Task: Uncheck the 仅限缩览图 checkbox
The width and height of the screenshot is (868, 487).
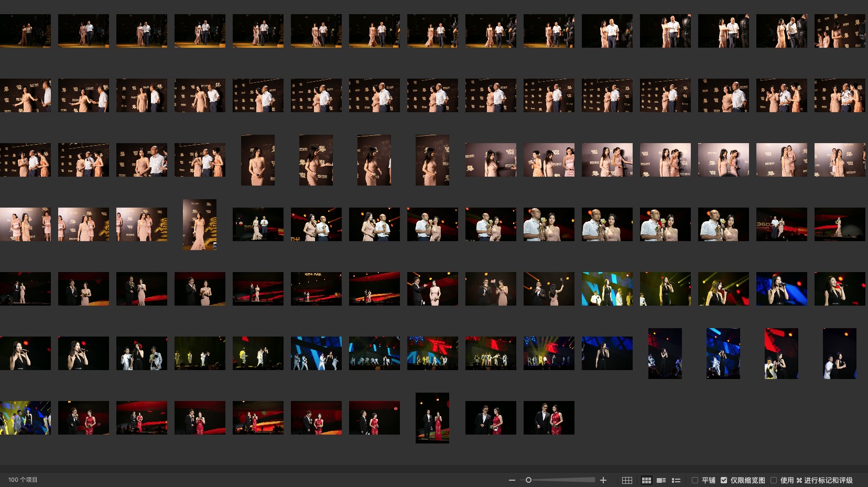Action: 724,480
